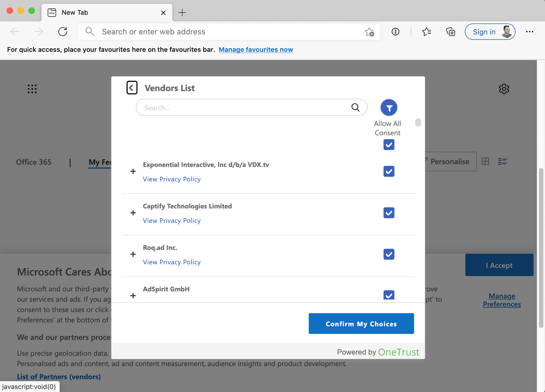Viewport: 545px width, 392px height.
Task: Add this page to favourites
Action: tap(369, 32)
